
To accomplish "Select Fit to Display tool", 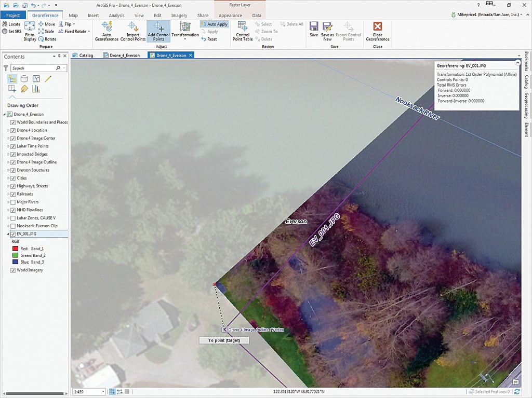I will [x=30, y=31].
